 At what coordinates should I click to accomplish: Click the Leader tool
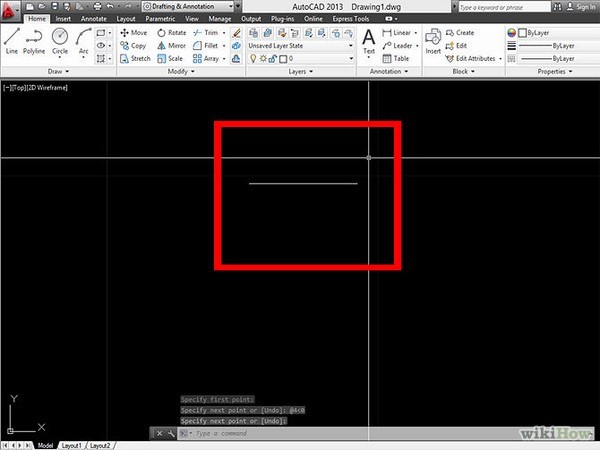397,46
